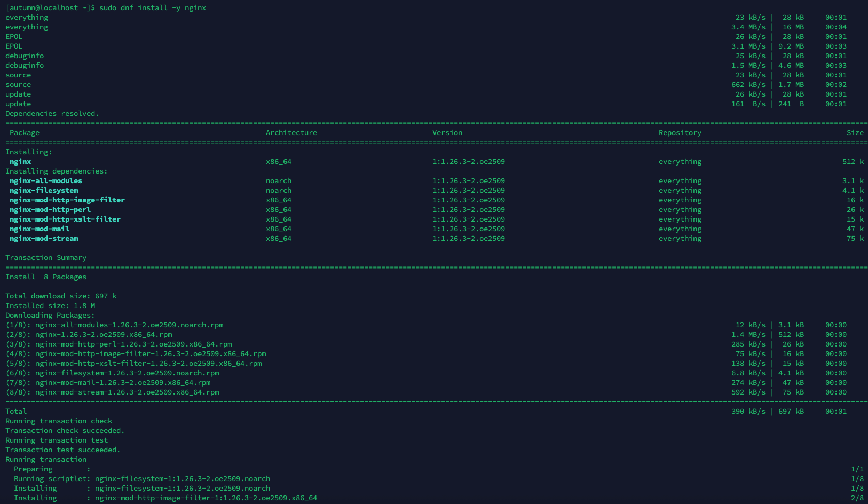Screen dimensions: 868x504
Task: Click the "662 kB/s" source speed value
Action: (x=748, y=85)
